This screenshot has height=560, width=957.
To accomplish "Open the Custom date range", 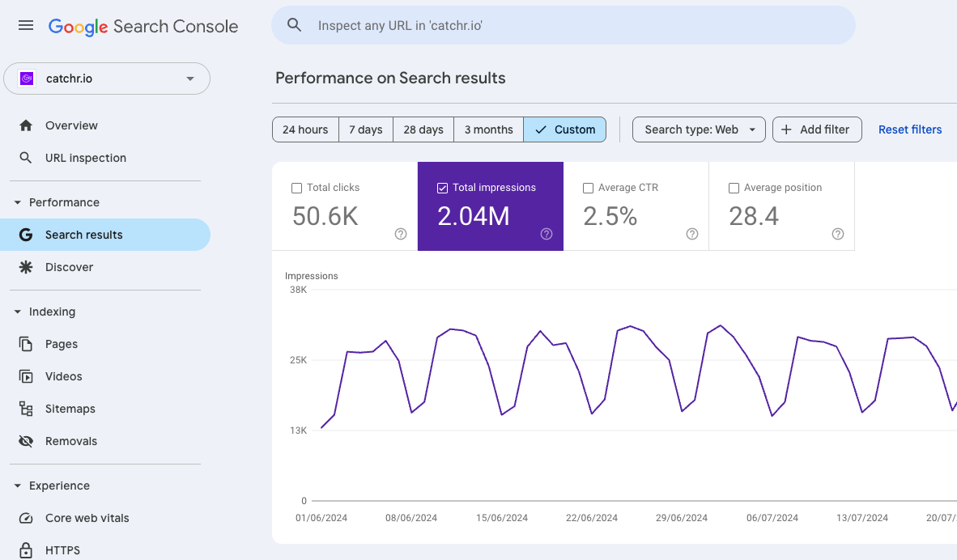I will pos(564,129).
